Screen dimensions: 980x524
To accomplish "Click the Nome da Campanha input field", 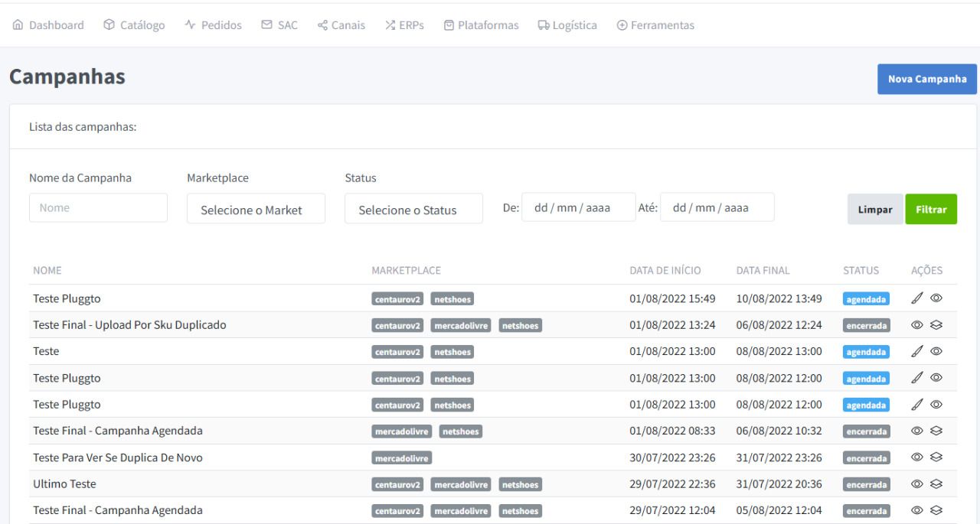I will pos(98,207).
